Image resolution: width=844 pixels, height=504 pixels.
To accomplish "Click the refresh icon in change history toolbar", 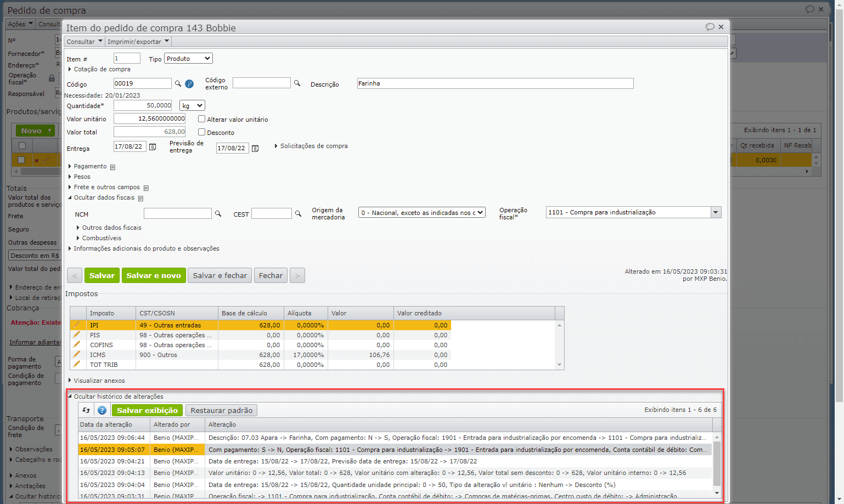I will point(86,410).
